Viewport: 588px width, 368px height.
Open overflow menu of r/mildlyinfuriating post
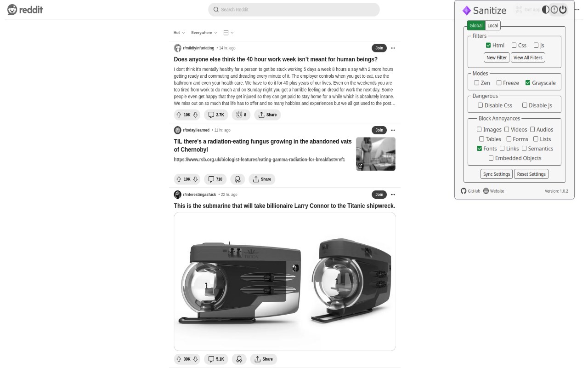coord(393,48)
